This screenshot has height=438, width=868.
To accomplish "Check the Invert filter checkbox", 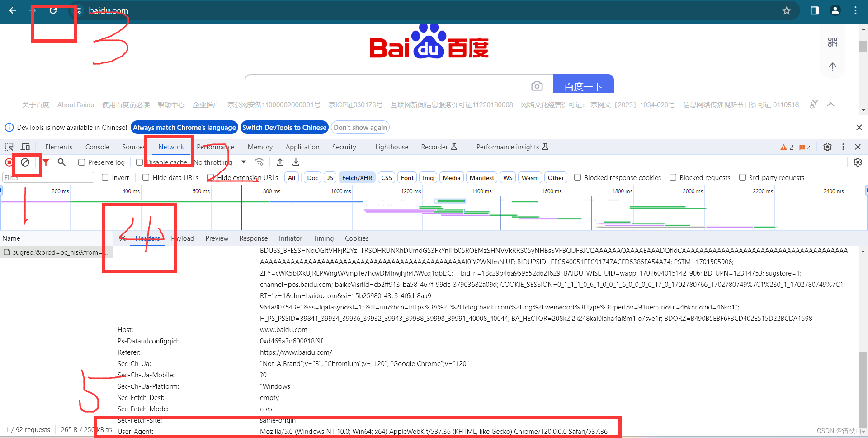I will pyautogui.click(x=105, y=177).
